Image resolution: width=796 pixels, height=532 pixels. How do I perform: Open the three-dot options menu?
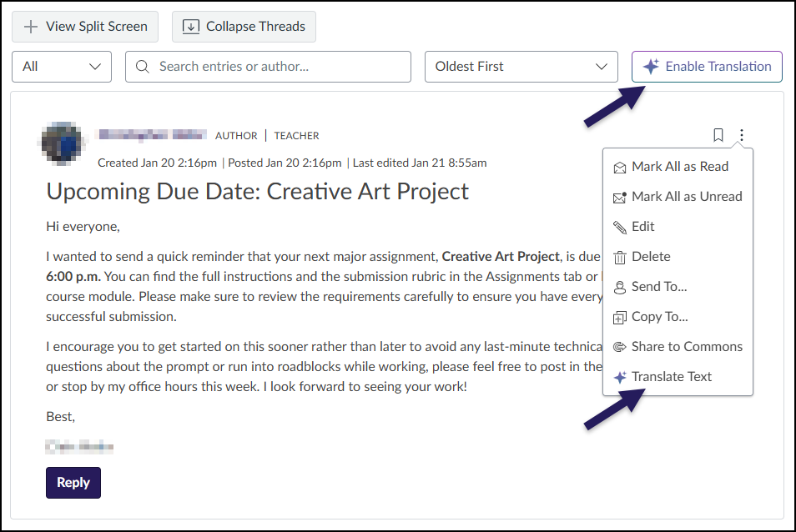pyautogui.click(x=742, y=134)
